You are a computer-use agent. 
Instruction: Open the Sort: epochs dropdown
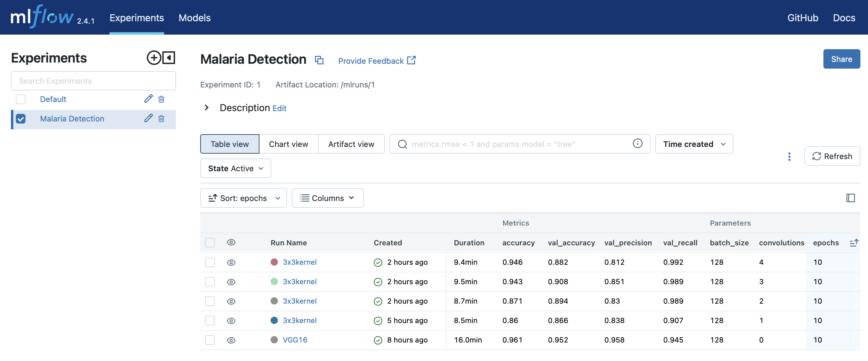click(243, 198)
